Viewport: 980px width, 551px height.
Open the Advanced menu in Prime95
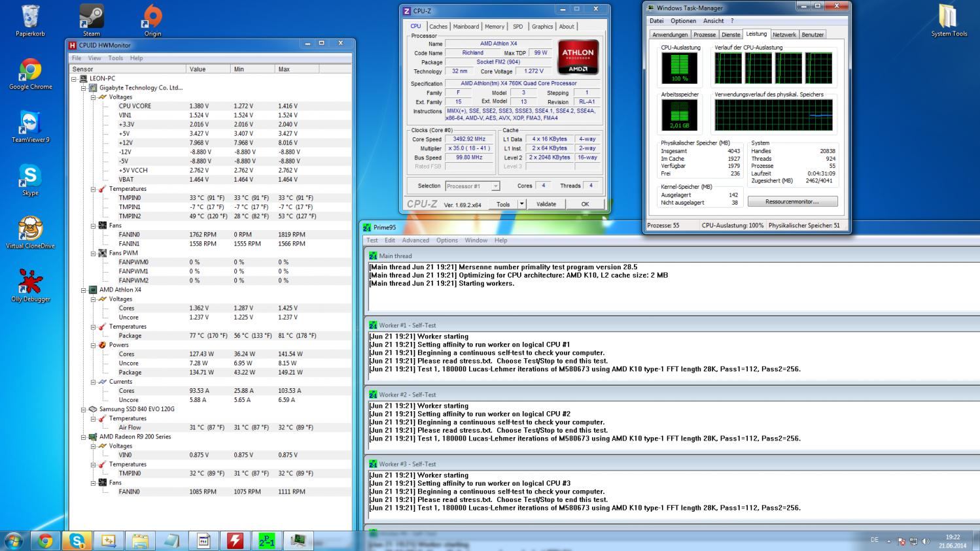[x=415, y=241]
